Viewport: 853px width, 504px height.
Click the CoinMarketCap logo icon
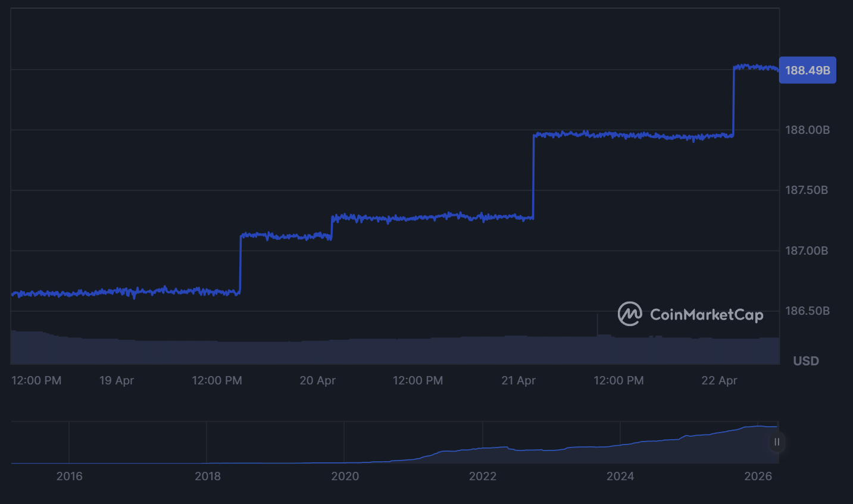click(630, 315)
